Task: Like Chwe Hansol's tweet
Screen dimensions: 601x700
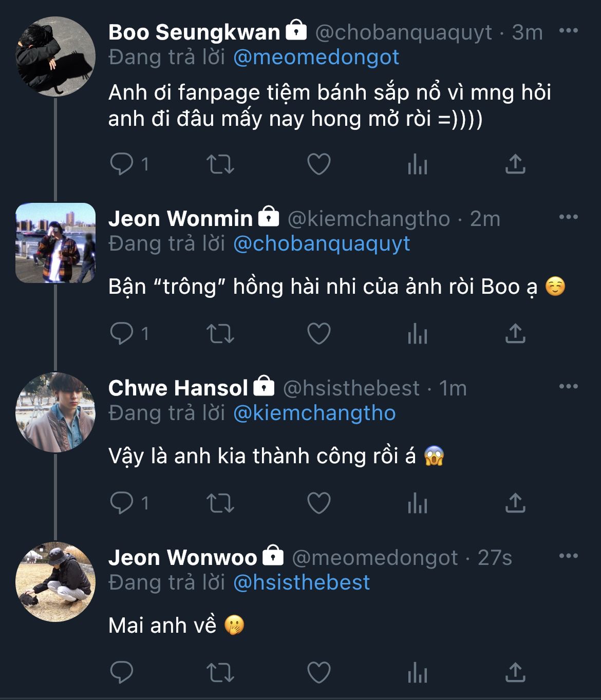Action: coord(318,503)
